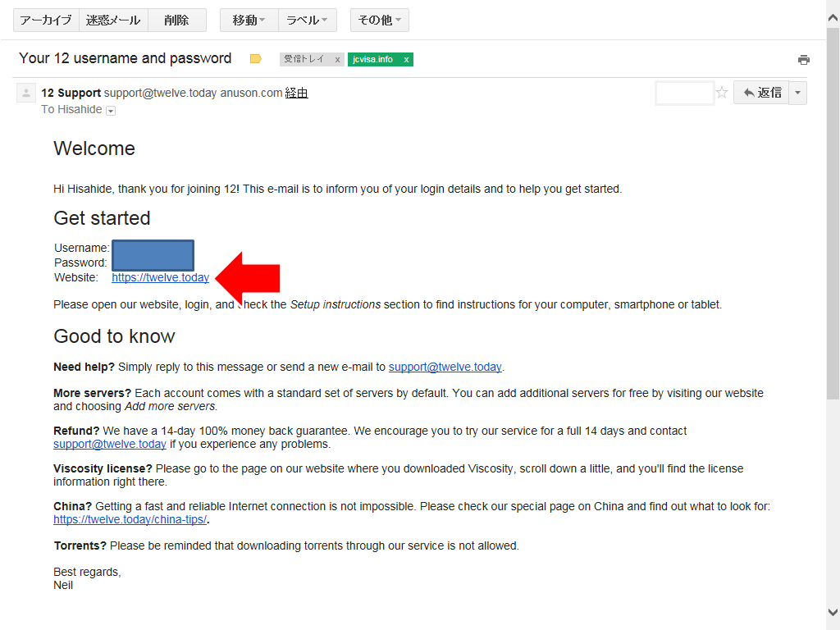Click the 経由 via link
Image resolution: width=840 pixels, height=630 pixels.
point(296,93)
